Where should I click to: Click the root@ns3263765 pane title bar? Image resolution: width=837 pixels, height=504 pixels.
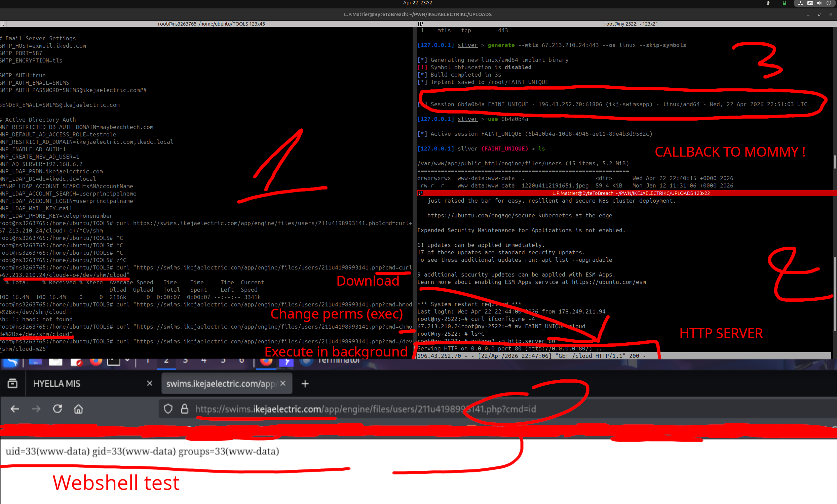211,24
